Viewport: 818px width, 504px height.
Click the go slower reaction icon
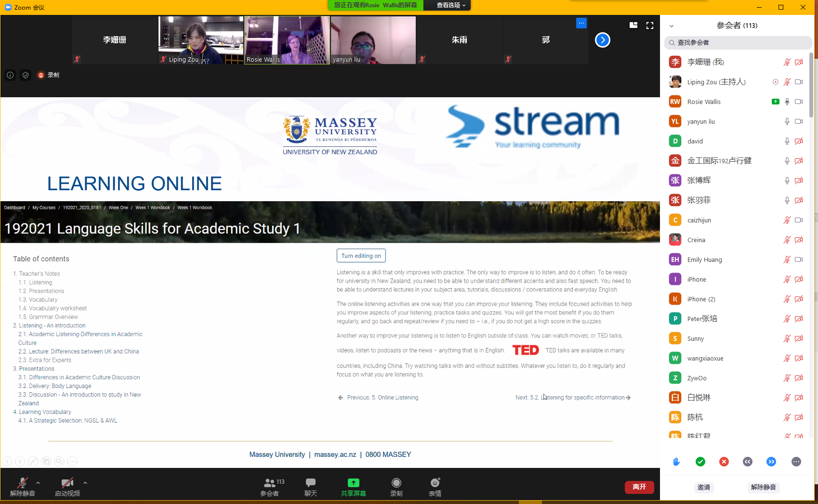748,462
